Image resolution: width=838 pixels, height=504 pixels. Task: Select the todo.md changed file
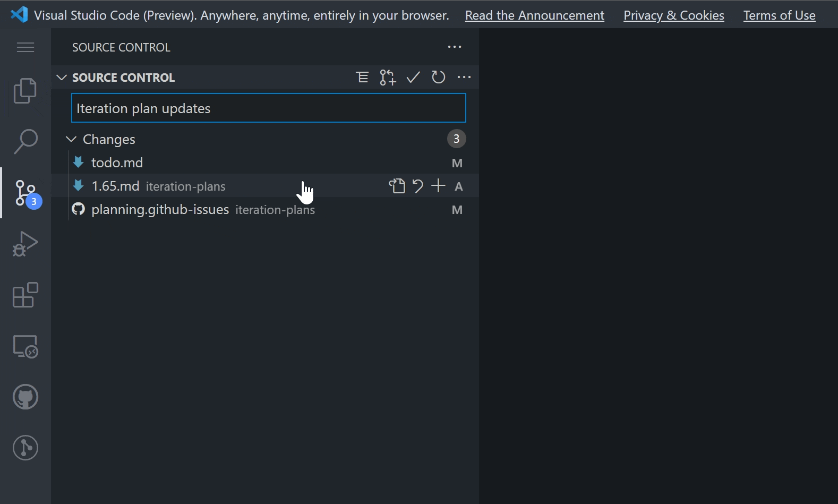click(265, 163)
